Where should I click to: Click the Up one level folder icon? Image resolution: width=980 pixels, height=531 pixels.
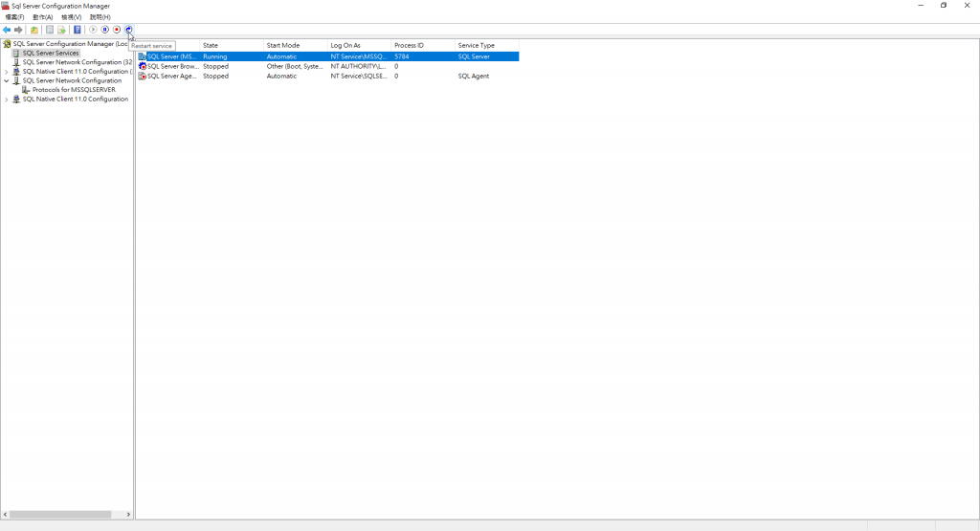(x=34, y=30)
